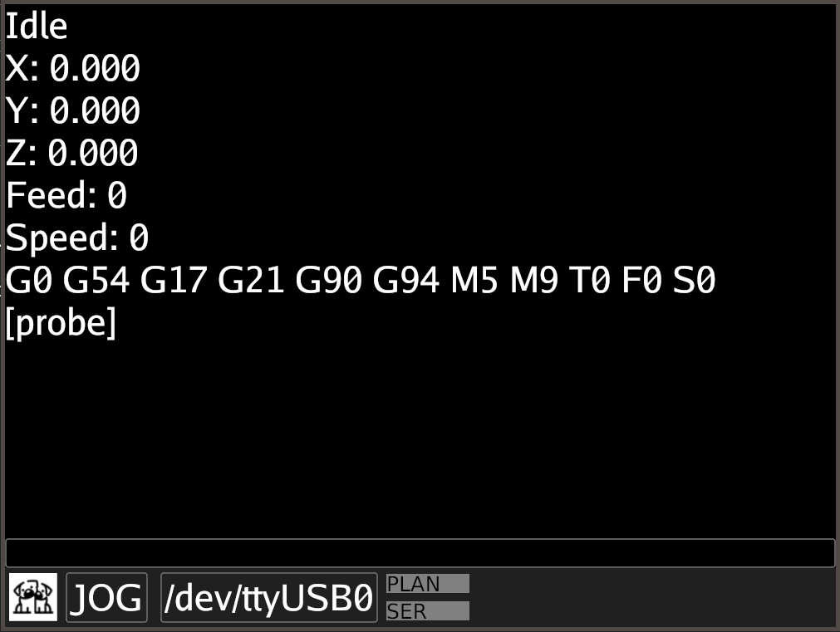Click the PLAN buffer indicator bar
840x632 pixels.
point(428,583)
